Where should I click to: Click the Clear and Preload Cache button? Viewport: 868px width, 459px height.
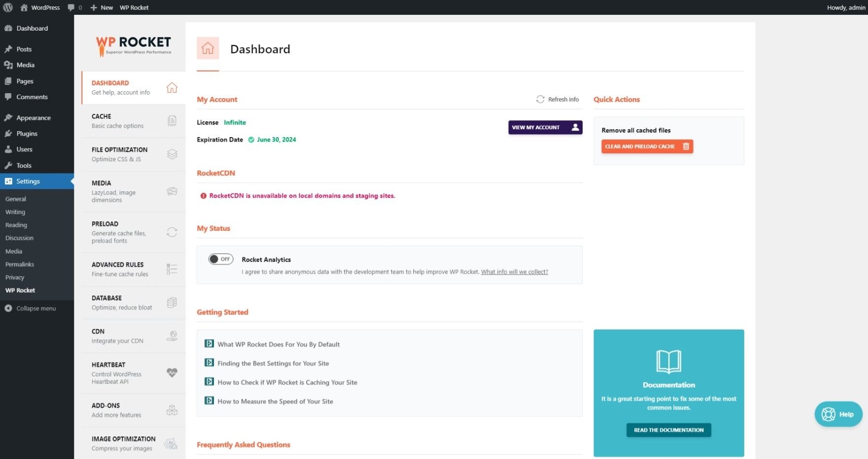647,146
